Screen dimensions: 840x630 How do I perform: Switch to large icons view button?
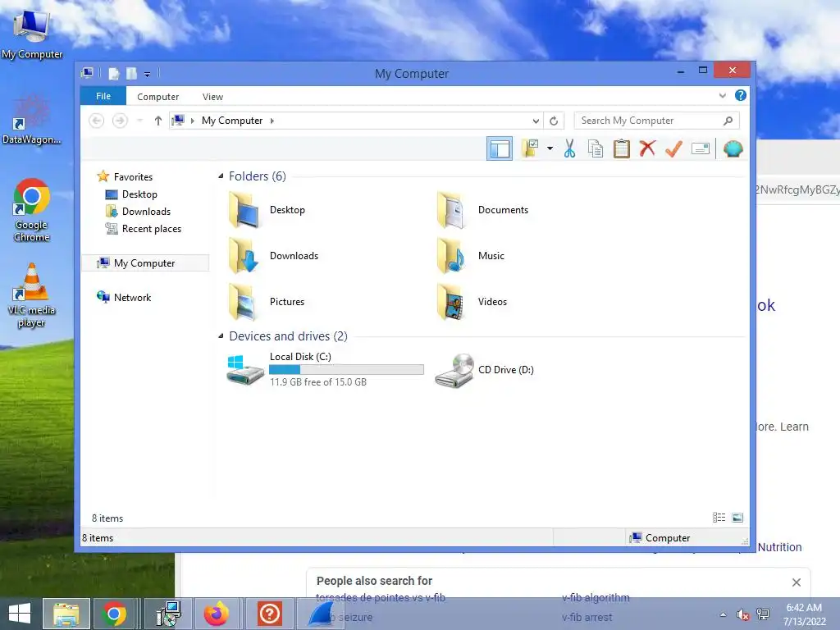(x=737, y=518)
